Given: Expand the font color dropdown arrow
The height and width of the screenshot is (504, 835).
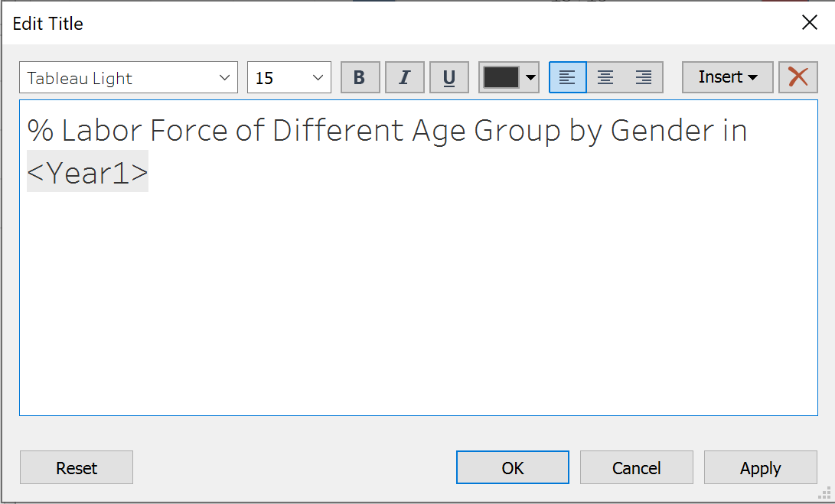Looking at the screenshot, I should (531, 77).
